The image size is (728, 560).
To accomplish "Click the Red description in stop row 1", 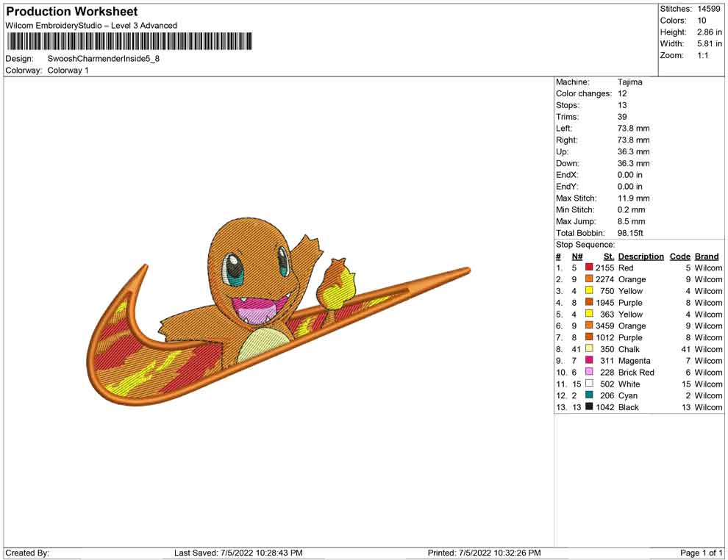I will point(626,268).
